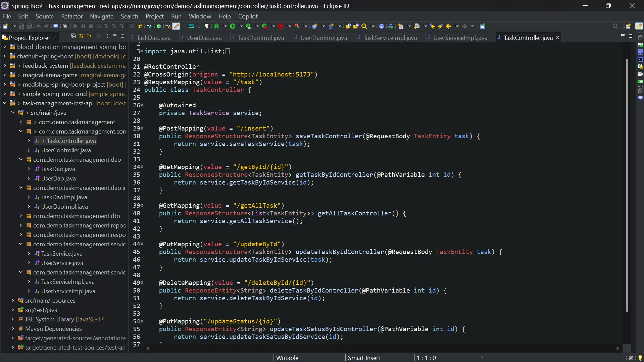Screen dimensions: 644x362
Task: Click Collapse All in Project Explorer
Action: click(x=73, y=36)
